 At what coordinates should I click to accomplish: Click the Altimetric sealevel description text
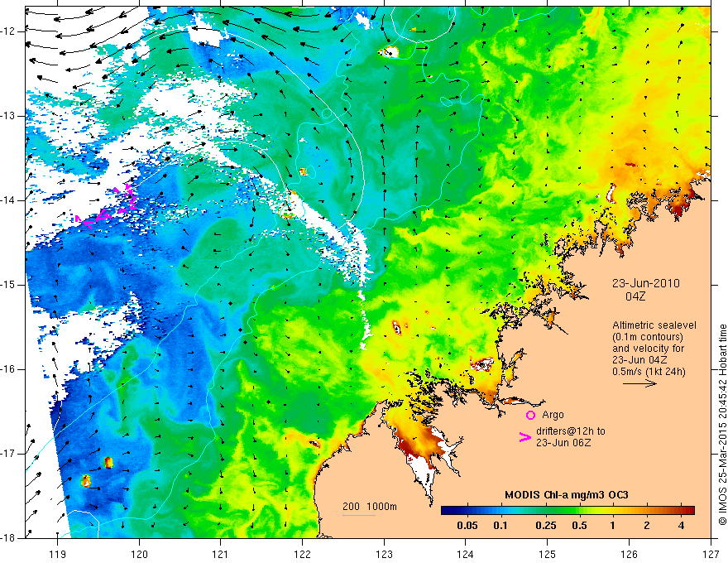click(x=654, y=348)
